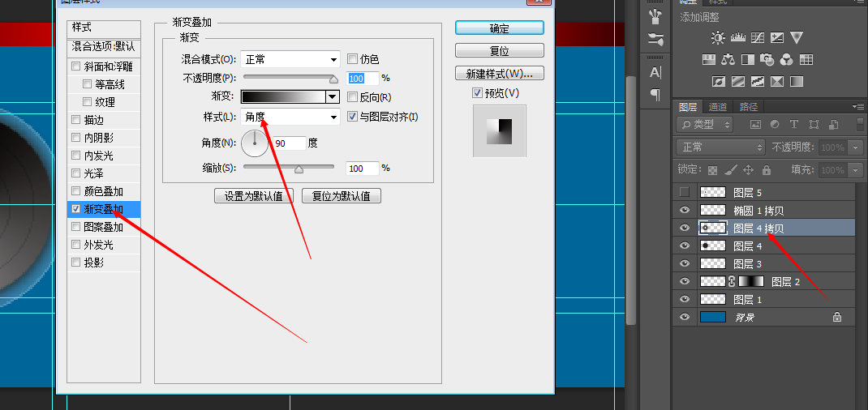Open 样式(L) gradient style dropdown

pos(290,117)
